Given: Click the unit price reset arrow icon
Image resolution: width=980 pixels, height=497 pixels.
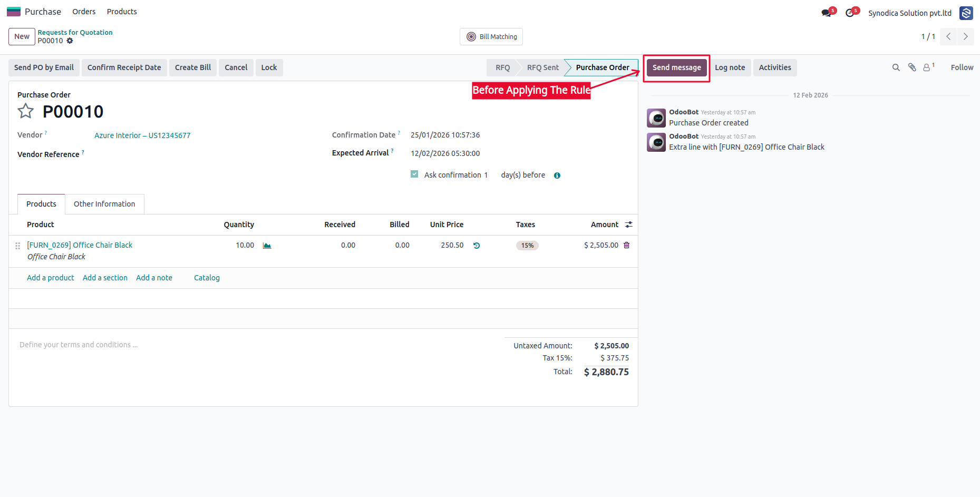Looking at the screenshot, I should tap(477, 246).
